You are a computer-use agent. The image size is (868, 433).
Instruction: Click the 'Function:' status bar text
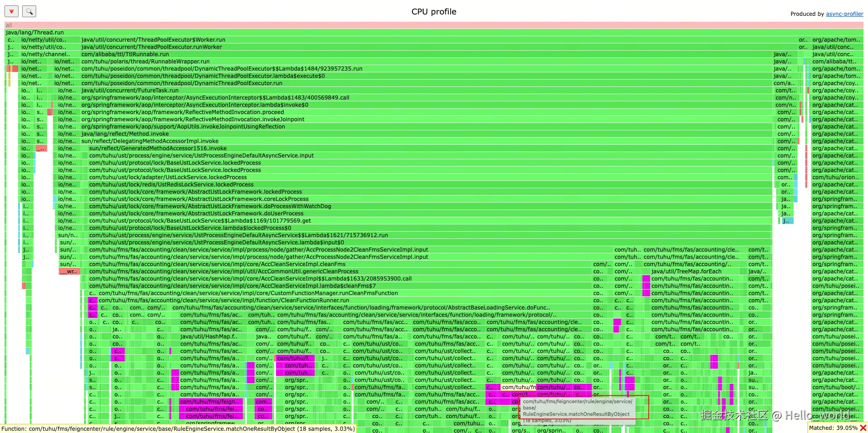178,428
